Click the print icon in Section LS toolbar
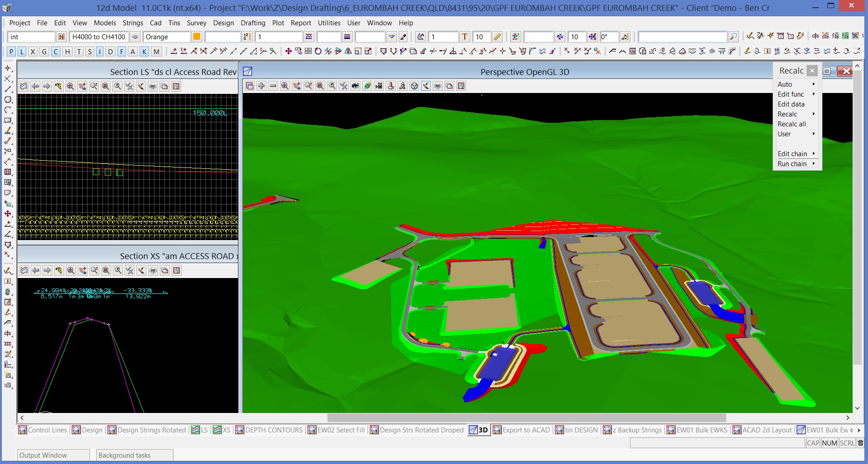The width and height of the screenshot is (868, 464). click(x=153, y=86)
